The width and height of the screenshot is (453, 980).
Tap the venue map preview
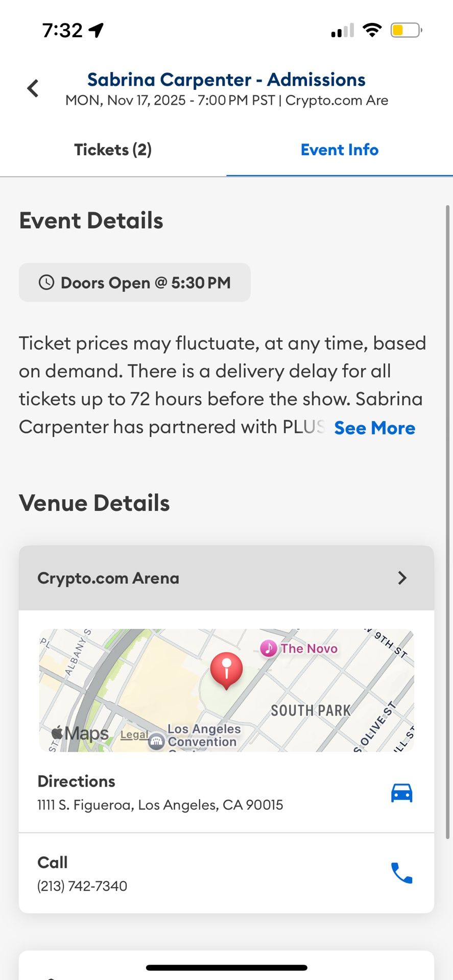tap(226, 690)
